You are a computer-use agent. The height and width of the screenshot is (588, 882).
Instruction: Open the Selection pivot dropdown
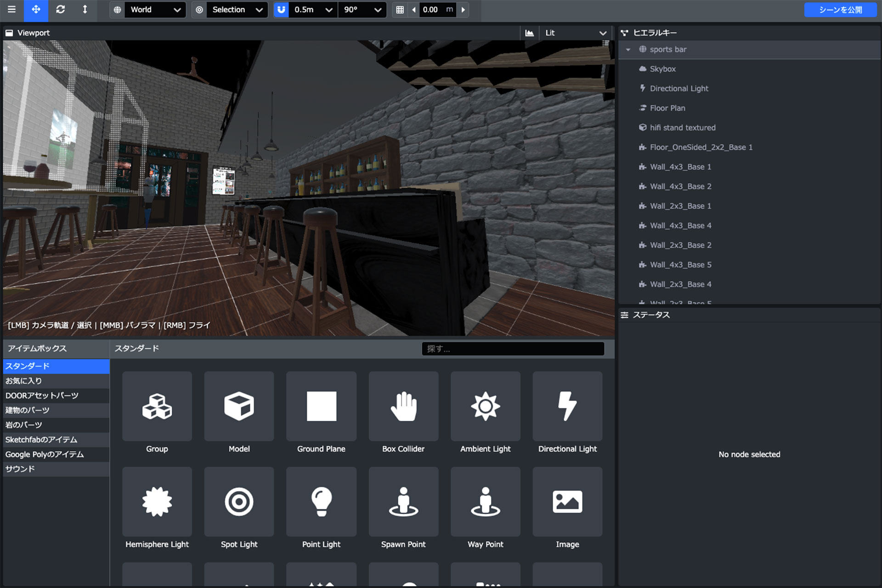pyautogui.click(x=237, y=10)
